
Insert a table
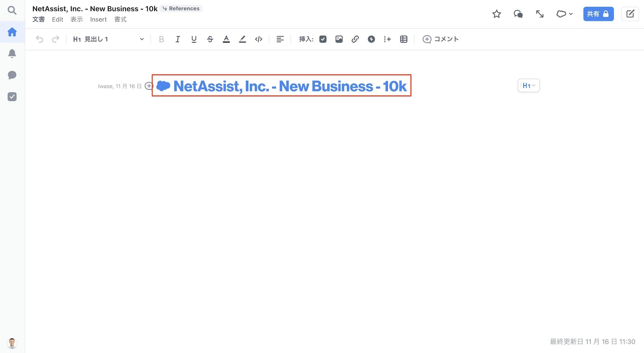click(x=404, y=39)
